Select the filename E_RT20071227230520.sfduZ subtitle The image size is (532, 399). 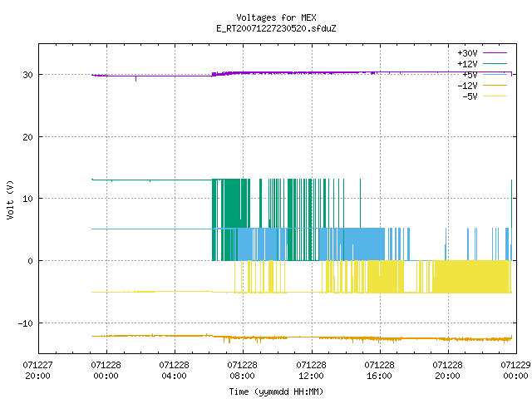(276, 28)
